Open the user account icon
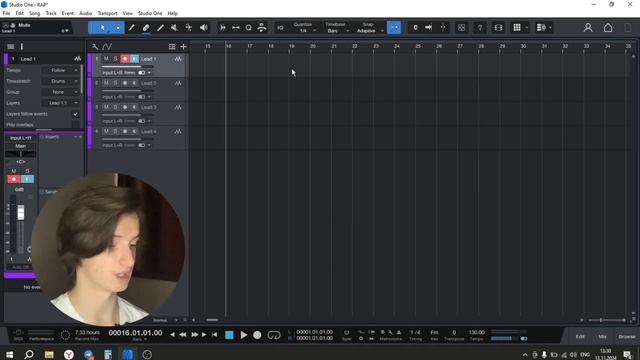 (x=588, y=28)
